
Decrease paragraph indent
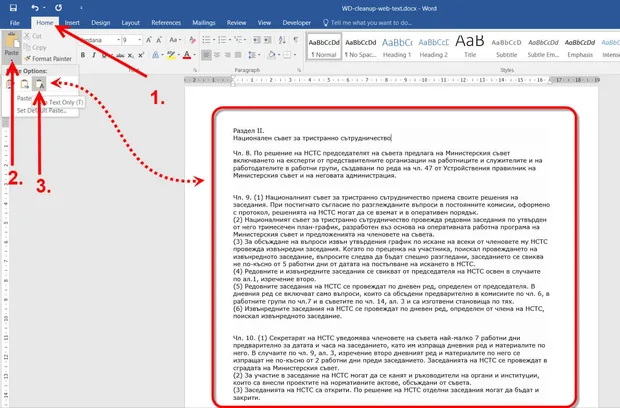tap(257, 40)
